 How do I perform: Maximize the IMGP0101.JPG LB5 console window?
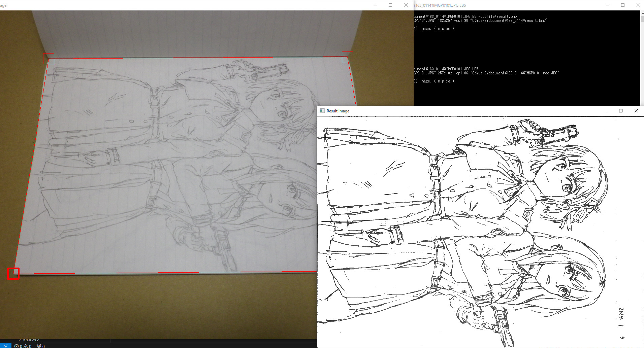coord(623,5)
